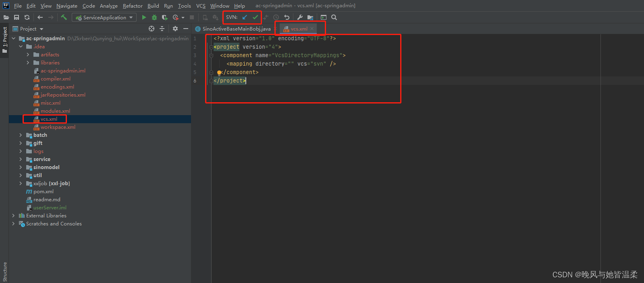This screenshot has height=283, width=644.
Task: Open Project panel gear options
Action: (175, 29)
